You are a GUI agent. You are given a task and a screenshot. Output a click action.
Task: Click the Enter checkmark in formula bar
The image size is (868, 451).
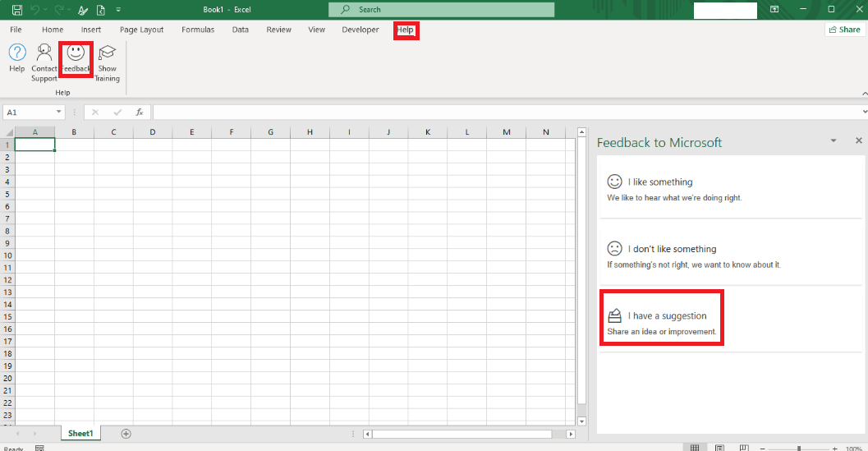tap(117, 112)
